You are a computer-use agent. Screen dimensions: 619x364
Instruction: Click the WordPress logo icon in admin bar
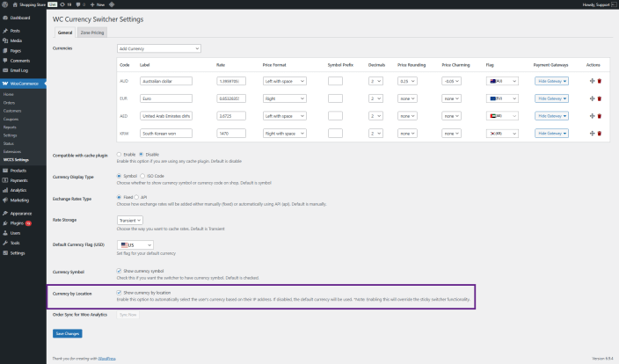(5, 4)
